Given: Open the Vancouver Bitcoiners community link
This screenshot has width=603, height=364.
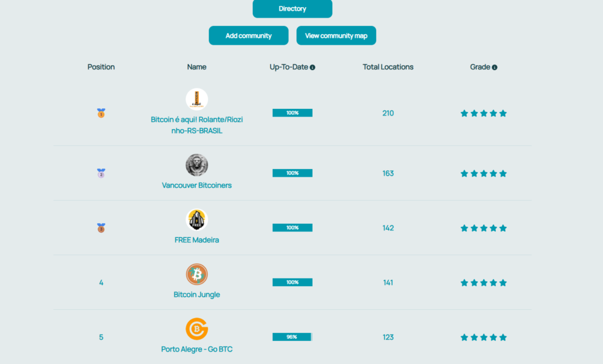Looking at the screenshot, I should click(x=197, y=186).
